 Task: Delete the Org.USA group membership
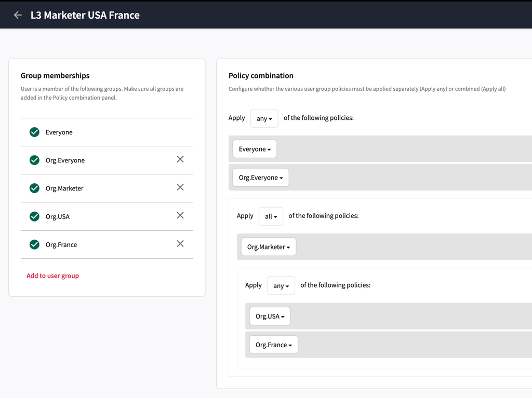click(x=180, y=215)
